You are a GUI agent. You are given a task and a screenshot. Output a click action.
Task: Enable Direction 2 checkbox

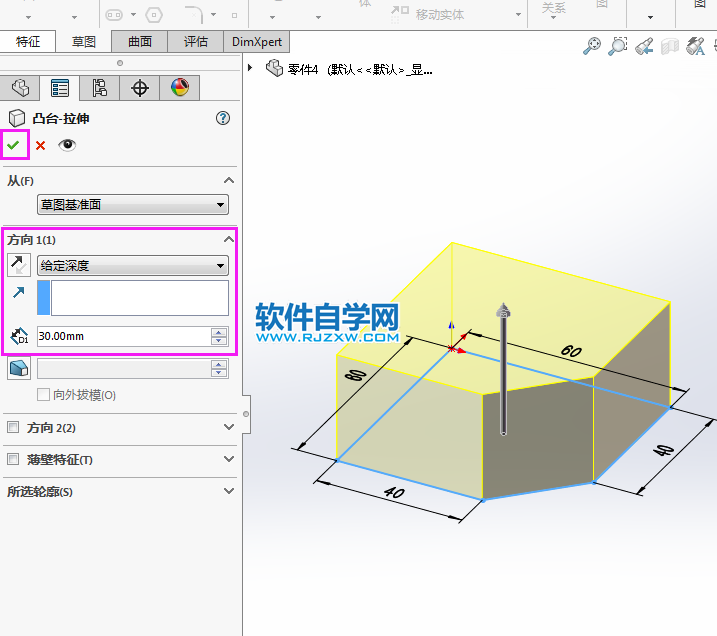13,428
